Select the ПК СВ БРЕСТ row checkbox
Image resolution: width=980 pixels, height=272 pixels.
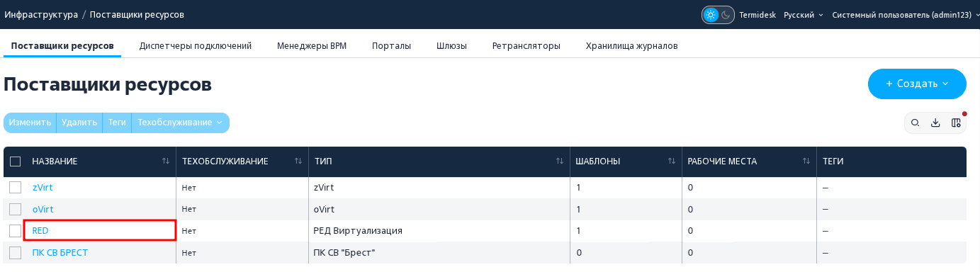point(15,252)
